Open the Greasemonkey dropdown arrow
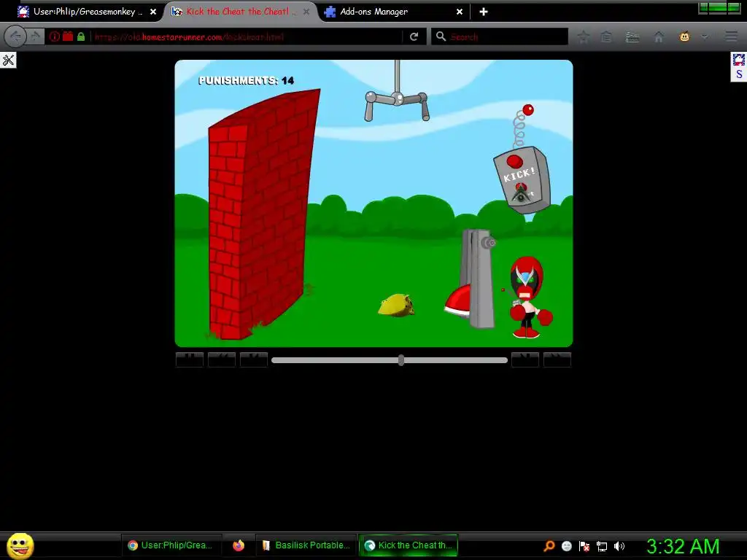This screenshot has width=747, height=560. tap(704, 36)
